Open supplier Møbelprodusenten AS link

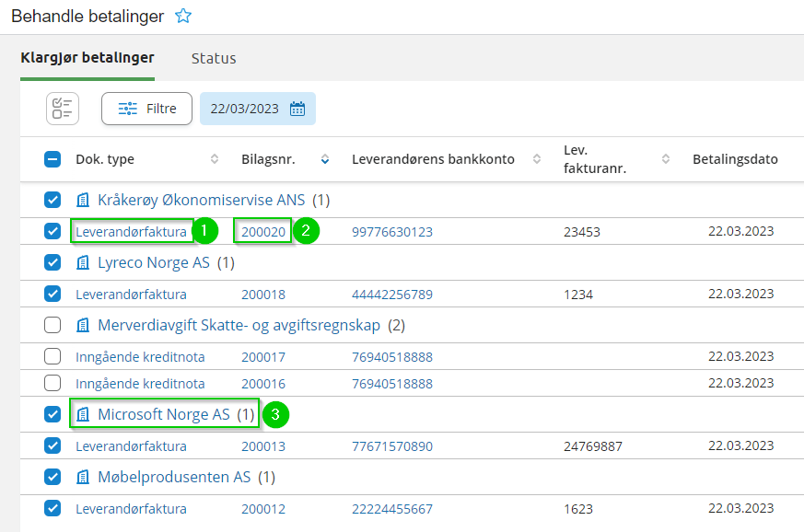tap(174, 477)
